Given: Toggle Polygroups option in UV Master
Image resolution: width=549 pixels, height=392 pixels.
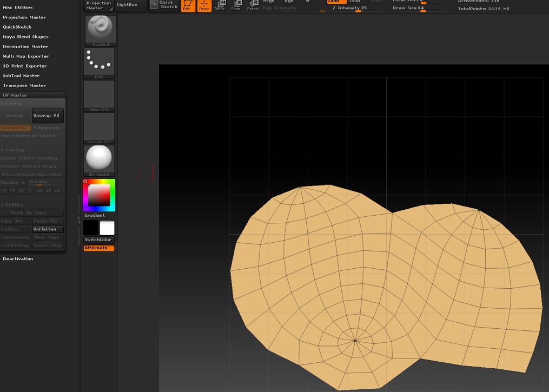Looking at the screenshot, I should (48, 128).
